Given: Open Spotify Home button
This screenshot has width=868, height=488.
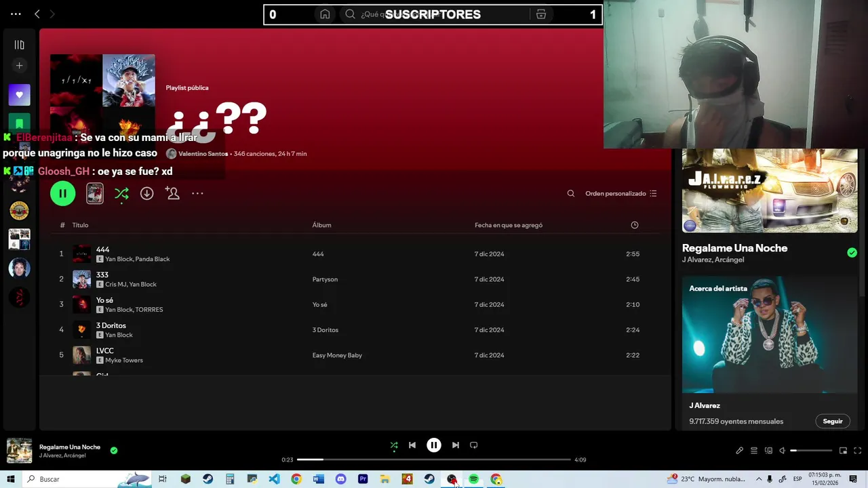Looking at the screenshot, I should pyautogui.click(x=325, y=14).
